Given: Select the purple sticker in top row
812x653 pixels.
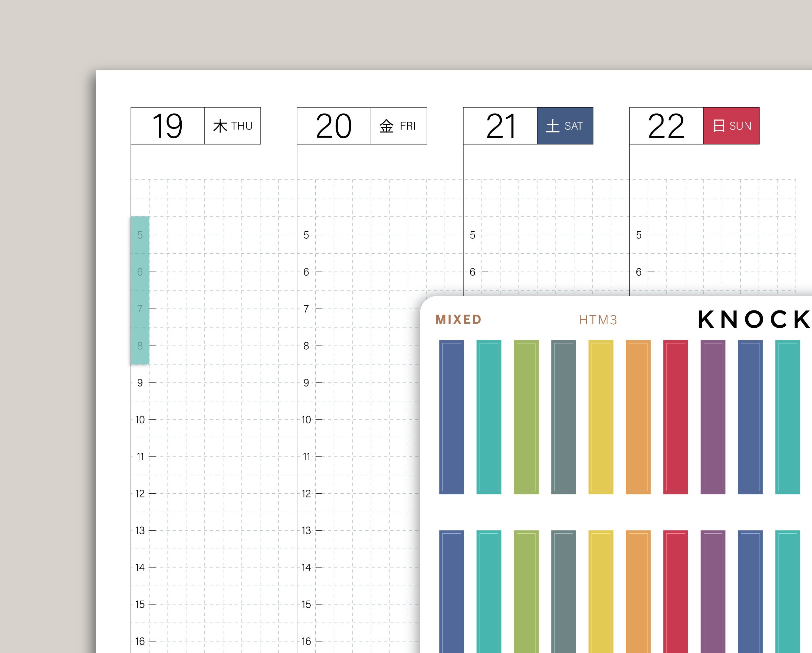Looking at the screenshot, I should coord(713,417).
